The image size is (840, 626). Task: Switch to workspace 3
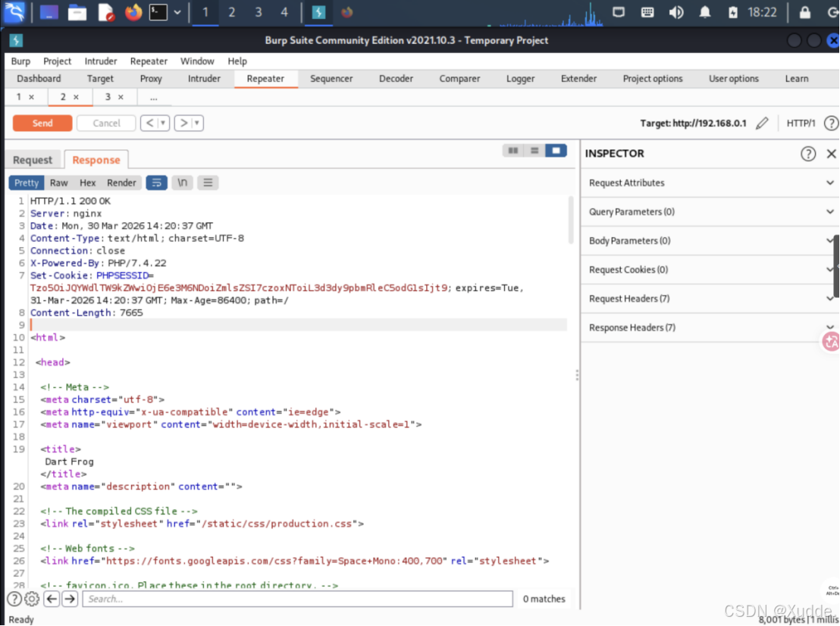tap(259, 12)
